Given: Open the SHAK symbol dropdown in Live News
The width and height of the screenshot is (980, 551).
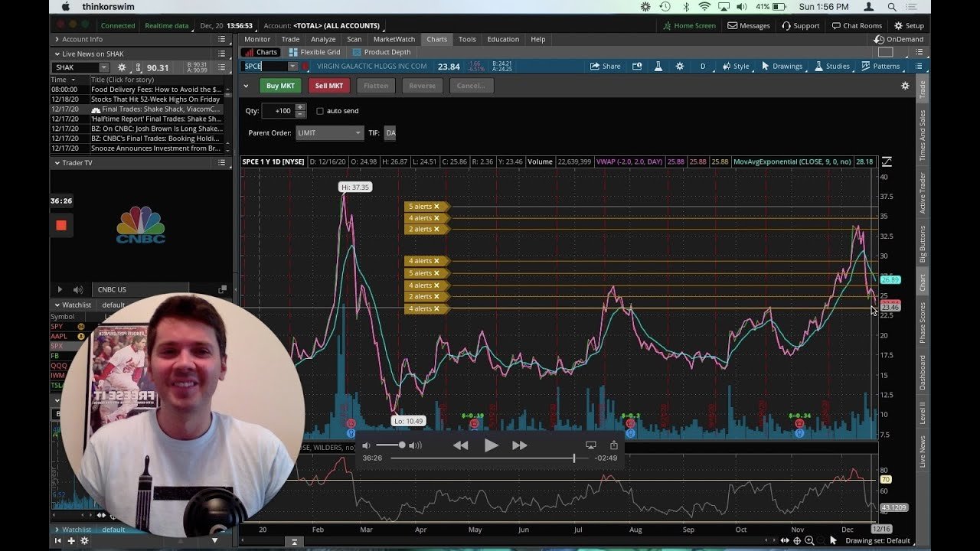Looking at the screenshot, I should point(104,67).
